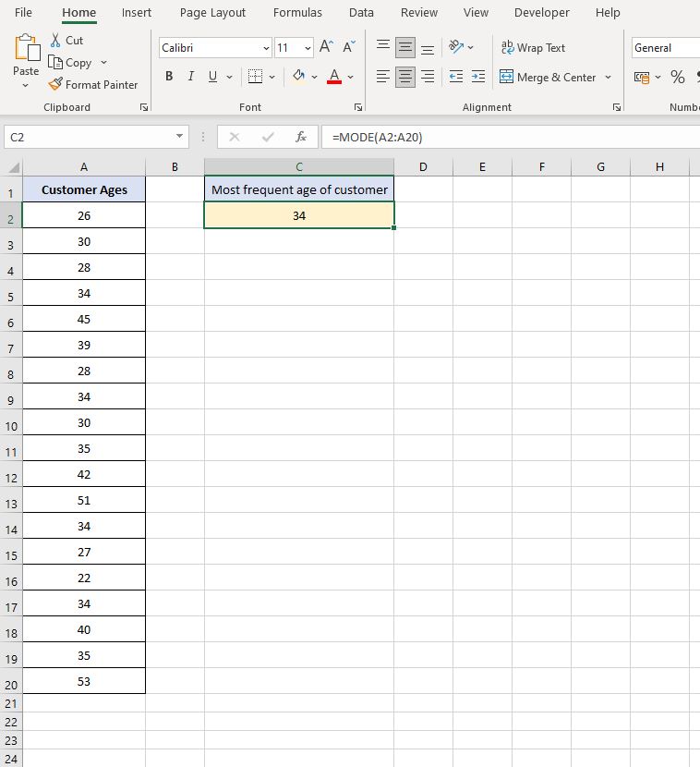
Task: Open the font size dropdown
Action: tap(308, 48)
